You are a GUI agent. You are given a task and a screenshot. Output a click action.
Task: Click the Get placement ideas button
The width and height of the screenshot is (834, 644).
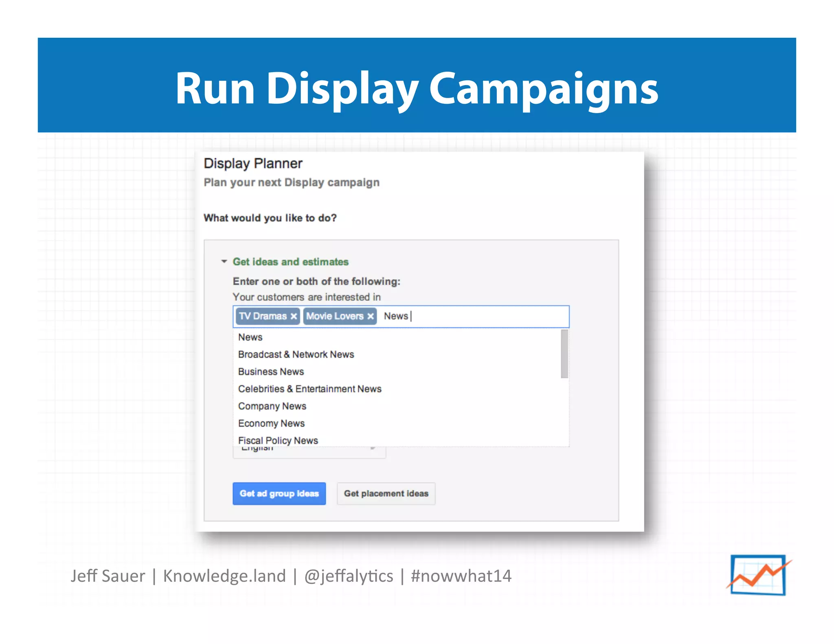[386, 493]
